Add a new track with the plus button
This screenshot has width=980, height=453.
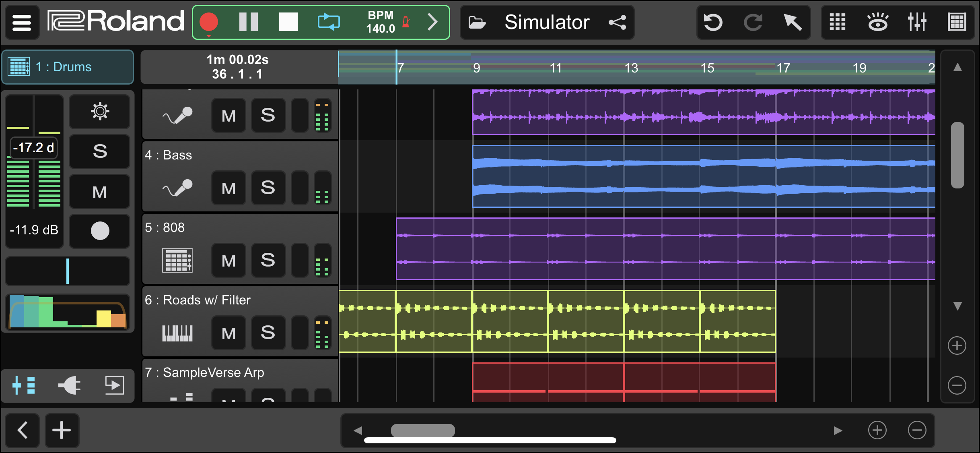coord(62,430)
